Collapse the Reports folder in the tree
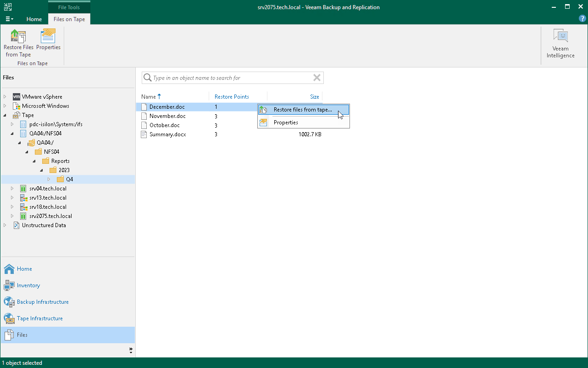The width and height of the screenshot is (588, 368). pos(34,161)
